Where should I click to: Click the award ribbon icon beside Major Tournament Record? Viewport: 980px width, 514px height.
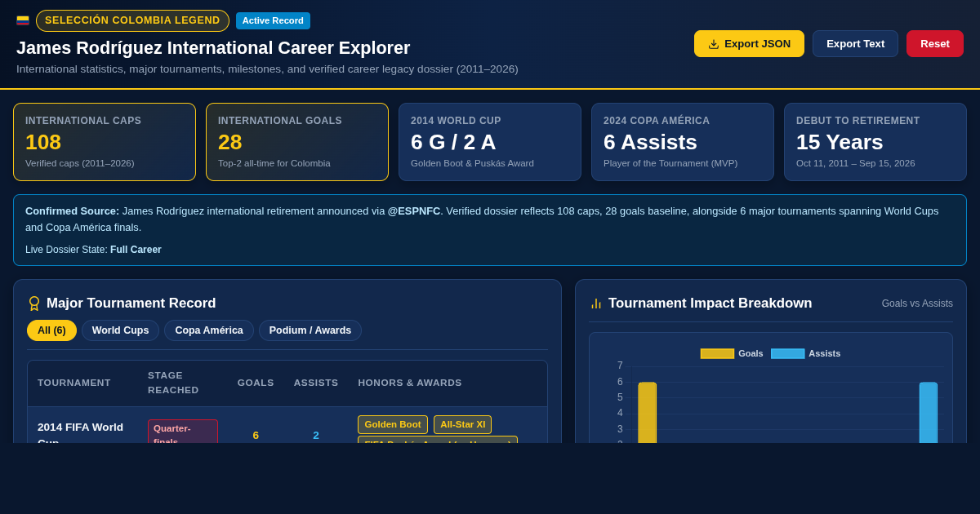click(34, 304)
